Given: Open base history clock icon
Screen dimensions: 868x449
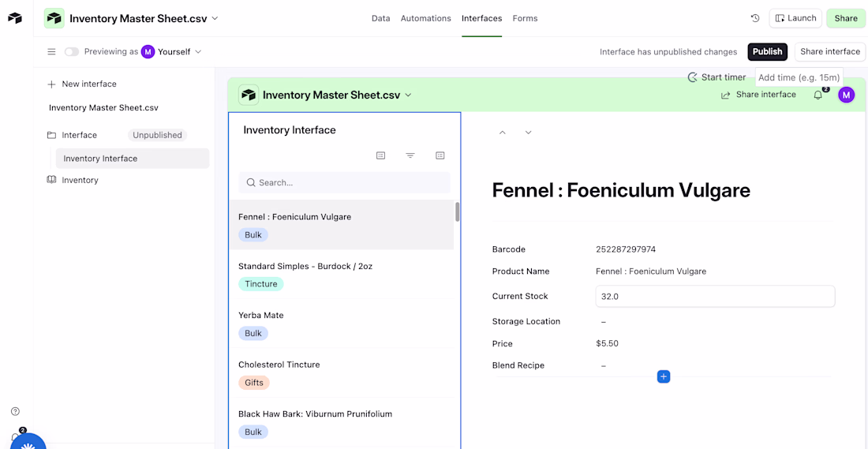Looking at the screenshot, I should click(x=755, y=18).
